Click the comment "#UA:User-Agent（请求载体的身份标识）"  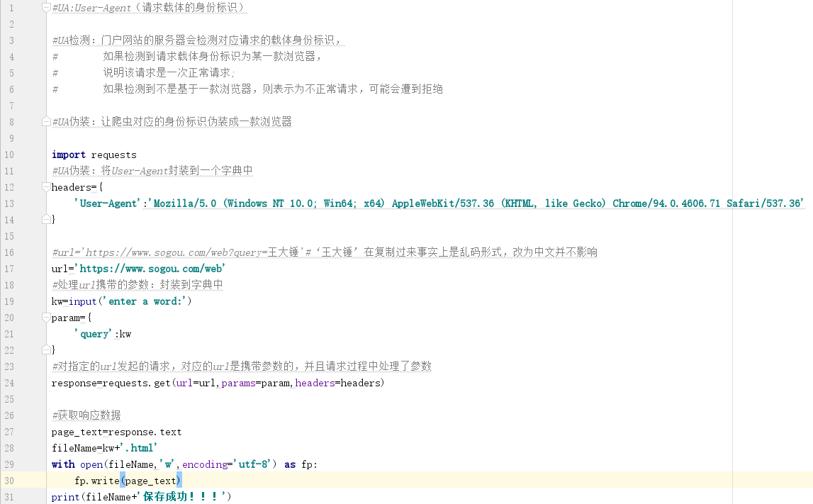point(148,8)
